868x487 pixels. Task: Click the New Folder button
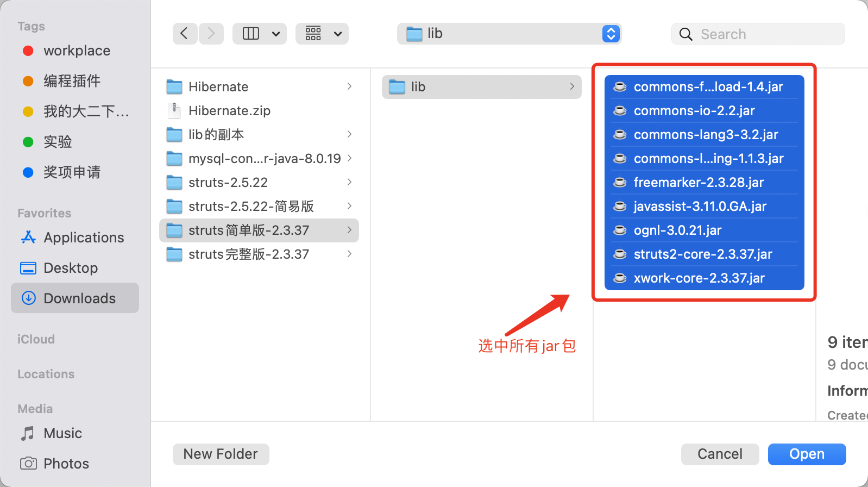221,454
